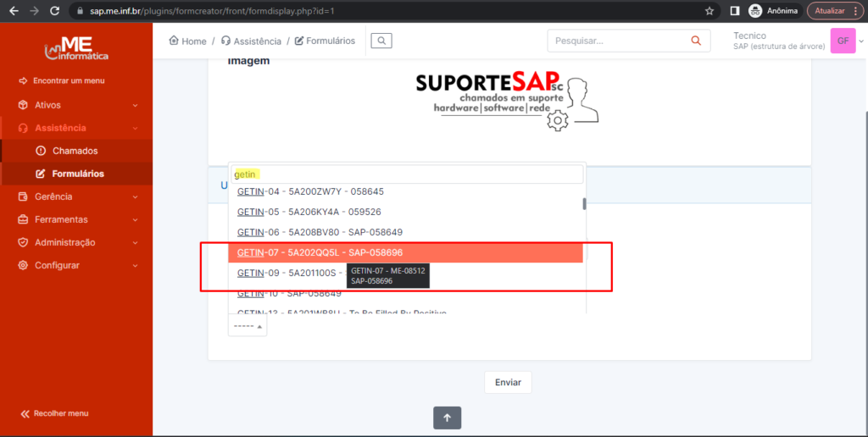Open browser side panel icon
Image resolution: width=868 pixels, height=437 pixels.
735,10
